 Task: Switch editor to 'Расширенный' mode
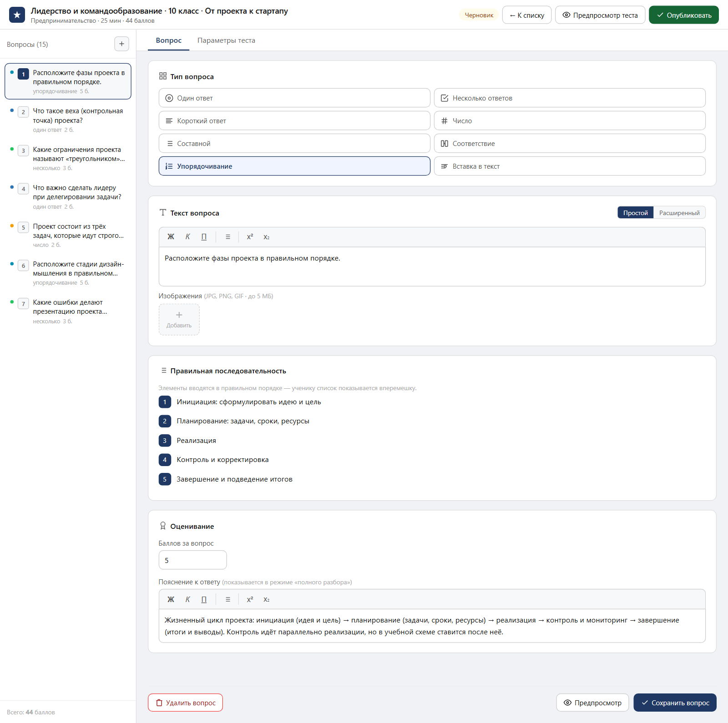tap(679, 213)
